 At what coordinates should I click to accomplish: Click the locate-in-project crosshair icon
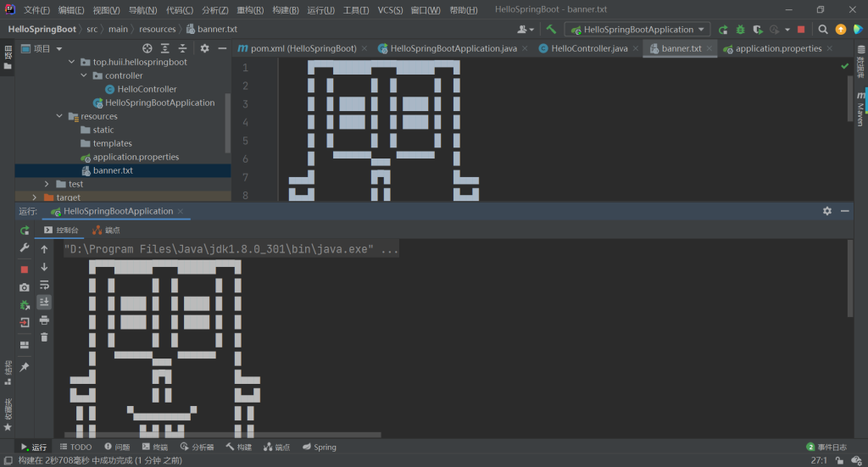(147, 48)
